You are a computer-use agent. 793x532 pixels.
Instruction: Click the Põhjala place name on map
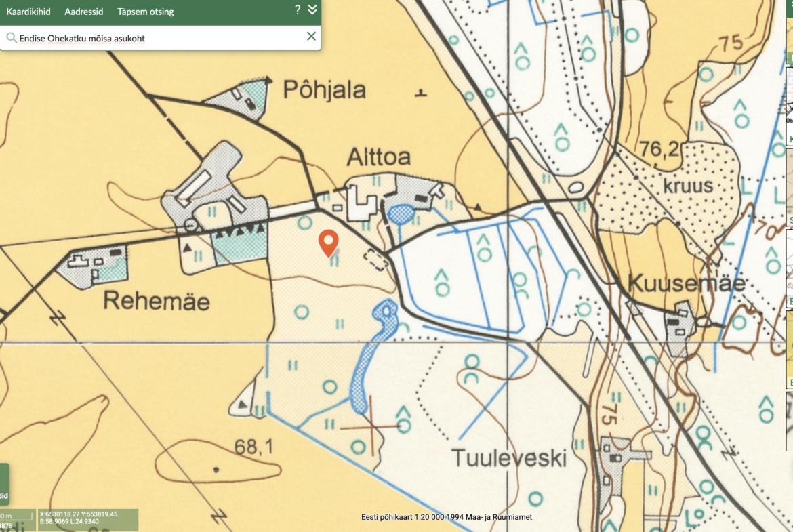point(324,90)
